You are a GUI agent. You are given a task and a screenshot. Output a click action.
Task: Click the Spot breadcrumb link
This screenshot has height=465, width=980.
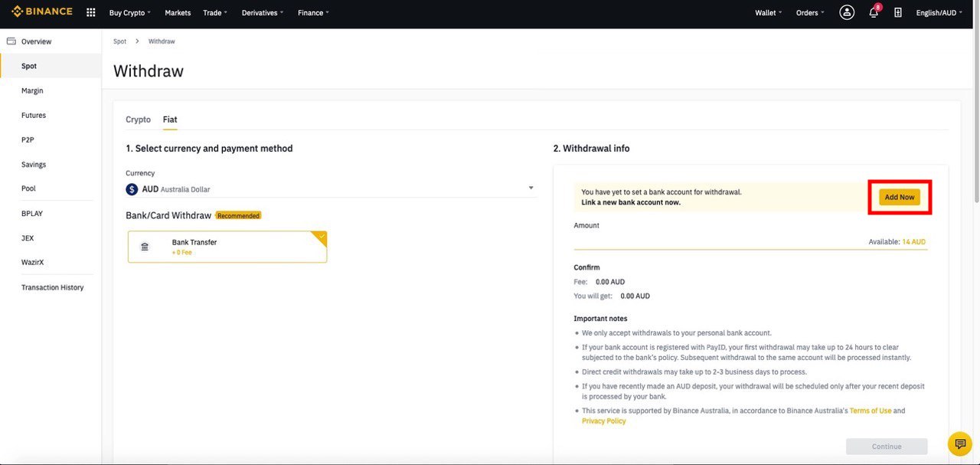coord(119,41)
